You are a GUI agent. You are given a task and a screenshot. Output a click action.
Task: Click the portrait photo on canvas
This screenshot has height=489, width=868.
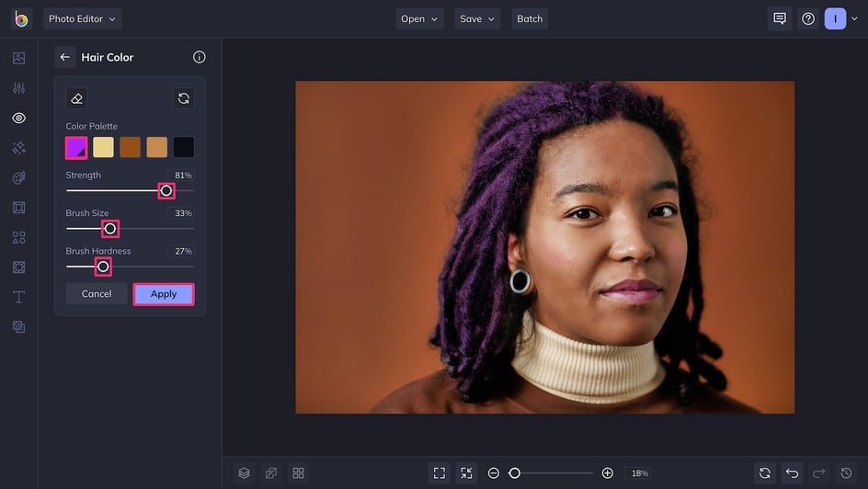pyautogui.click(x=544, y=247)
